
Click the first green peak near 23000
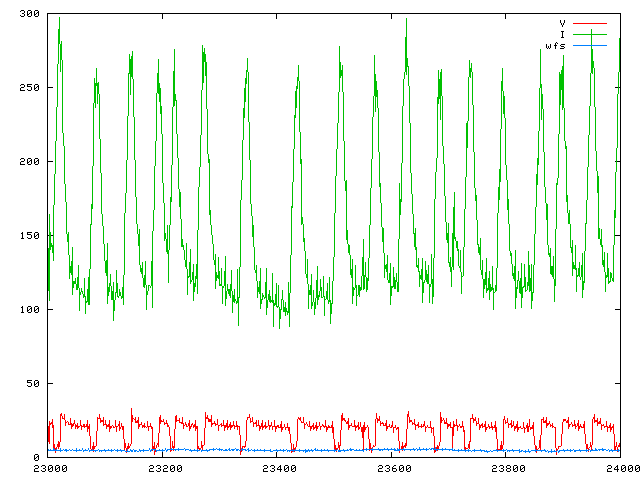[59, 20]
